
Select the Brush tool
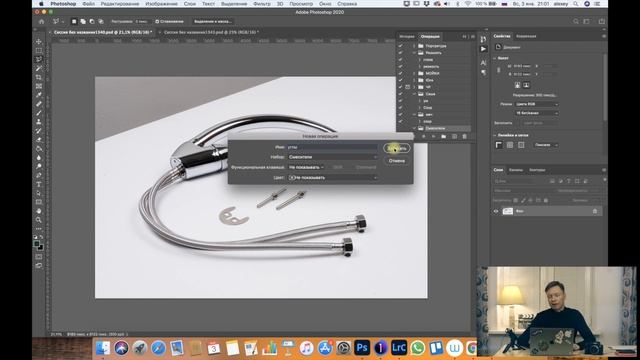pos(39,113)
